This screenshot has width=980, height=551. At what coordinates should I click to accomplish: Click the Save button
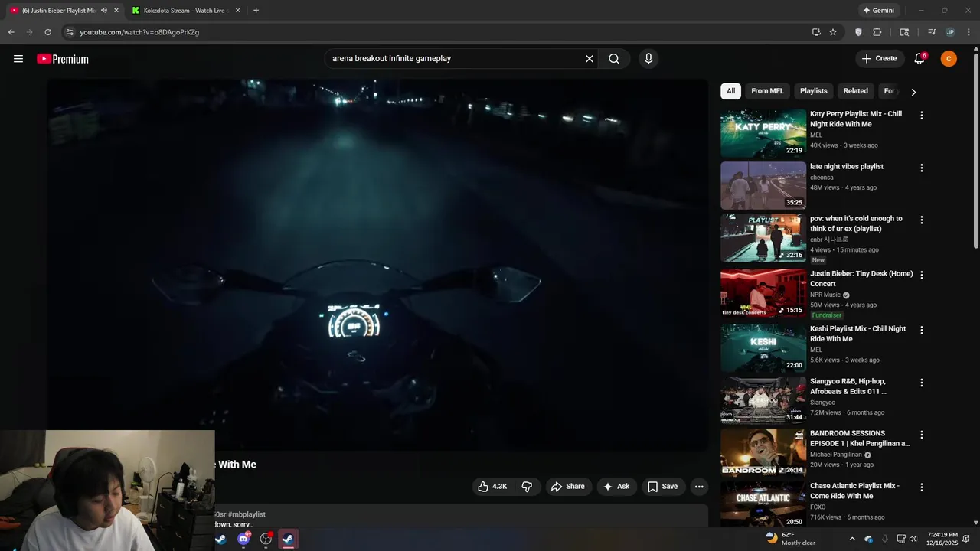click(x=662, y=487)
